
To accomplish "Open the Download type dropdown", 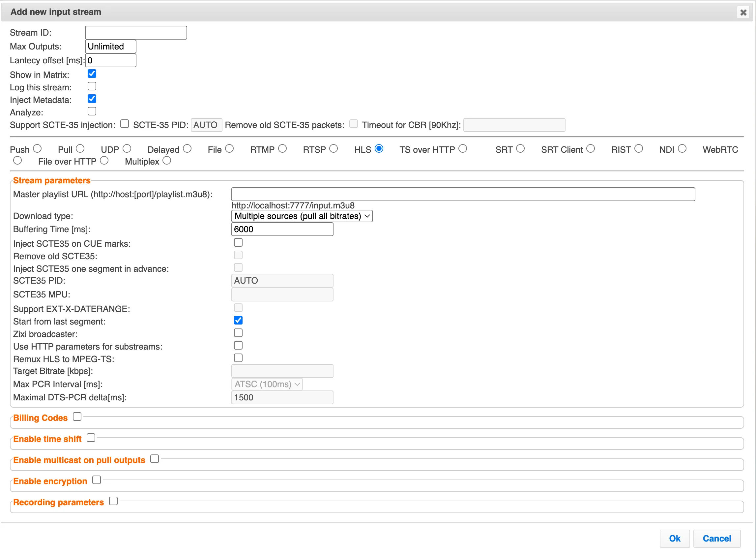I will coord(302,216).
